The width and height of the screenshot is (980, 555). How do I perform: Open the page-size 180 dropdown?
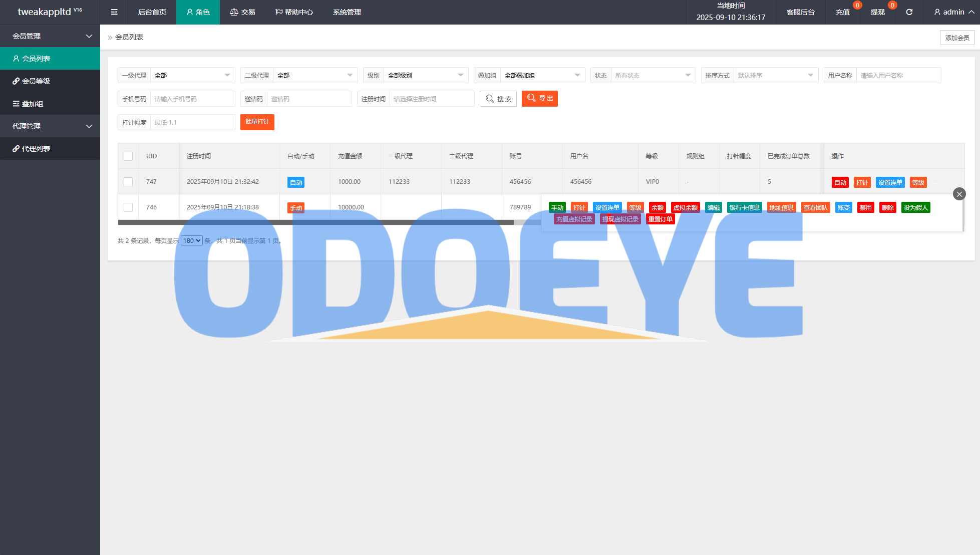point(192,241)
